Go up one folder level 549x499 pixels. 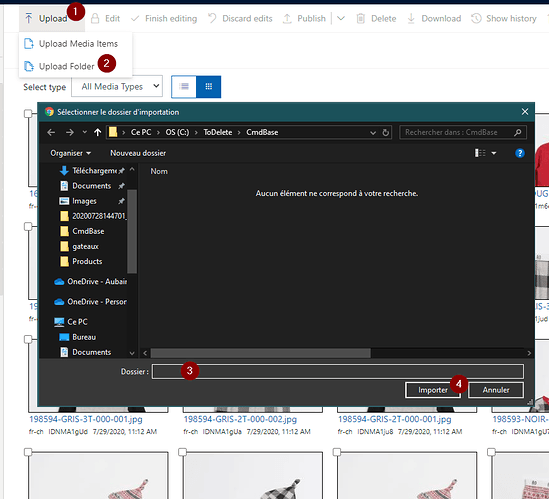tap(97, 132)
